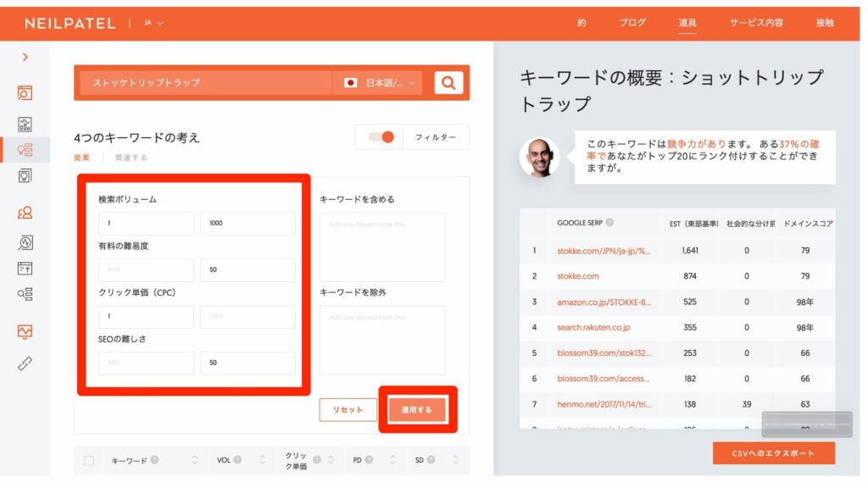Screen dimensions: 868x488
Task: Open the monitor pulse sidebar icon
Action: (x=25, y=331)
